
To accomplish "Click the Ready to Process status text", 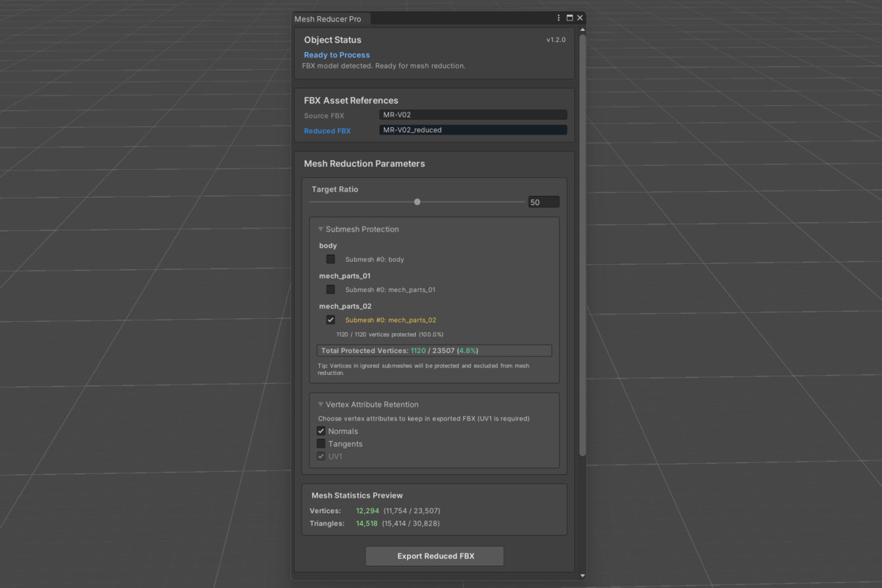I will pyautogui.click(x=337, y=55).
